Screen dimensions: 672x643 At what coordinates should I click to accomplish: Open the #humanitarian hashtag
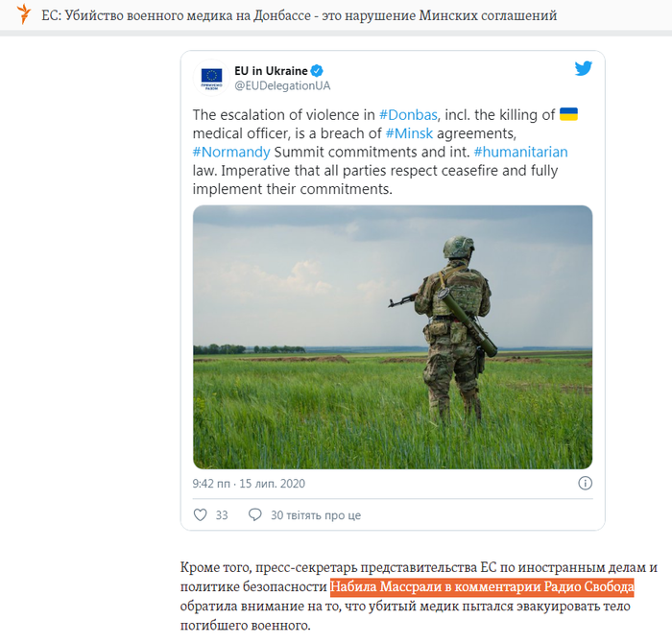(520, 152)
